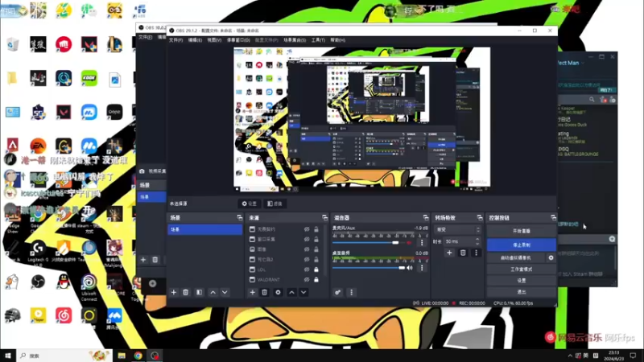Screen dimensions: 644x362
Task: Open the 视图(V) menu
Action: coord(214,40)
